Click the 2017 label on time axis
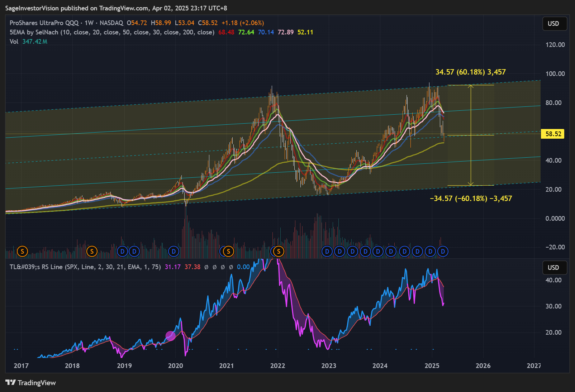575x392 pixels. (21, 366)
